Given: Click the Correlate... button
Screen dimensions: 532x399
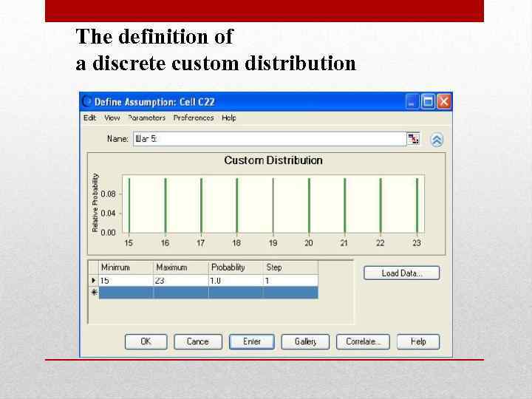Looking at the screenshot, I should [x=363, y=341].
